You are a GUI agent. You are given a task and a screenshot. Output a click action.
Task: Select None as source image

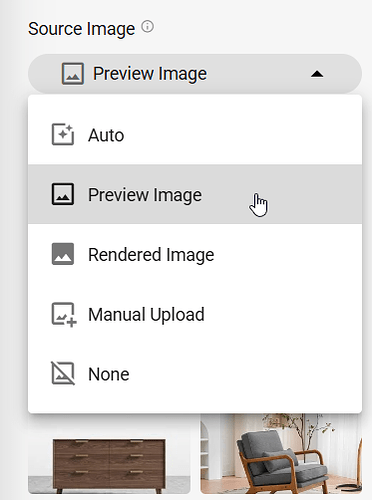195,374
